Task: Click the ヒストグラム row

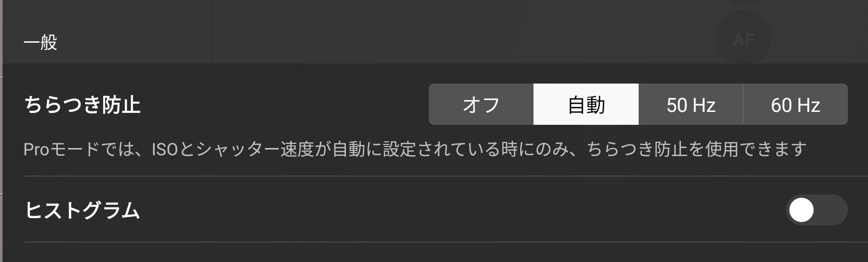Action: (x=436, y=209)
